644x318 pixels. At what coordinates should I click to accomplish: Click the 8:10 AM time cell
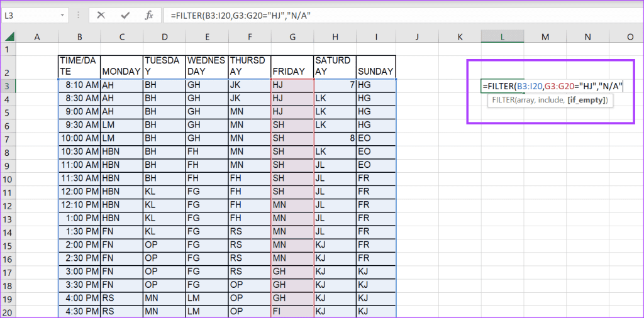79,85
